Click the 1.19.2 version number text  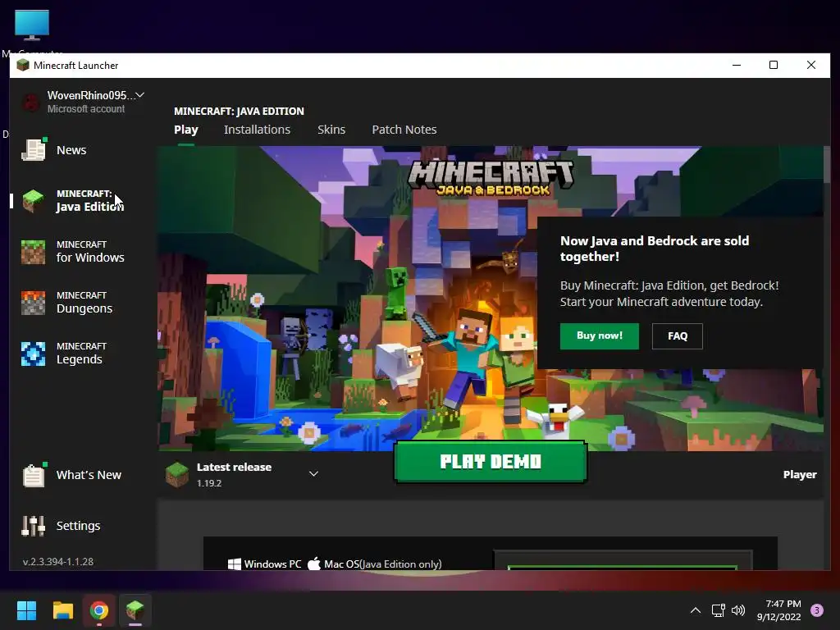point(209,482)
